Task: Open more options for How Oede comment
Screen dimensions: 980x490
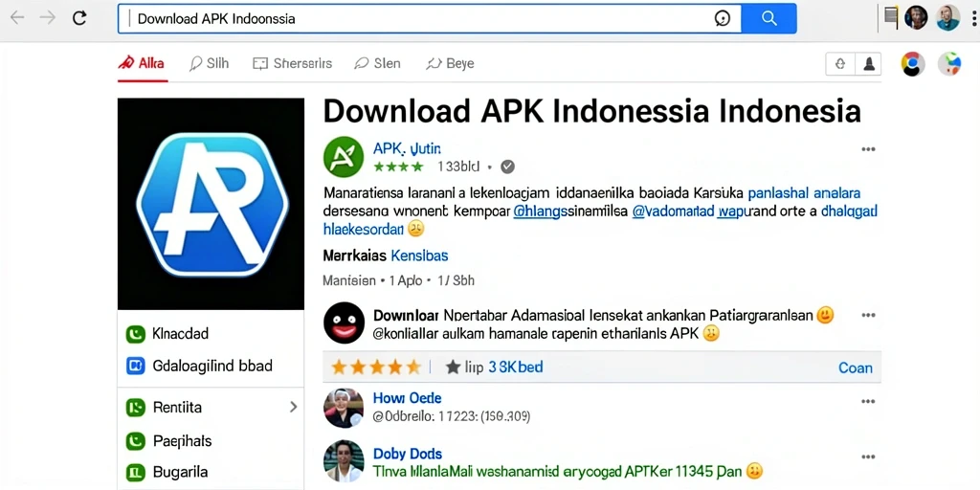Action: (x=868, y=402)
